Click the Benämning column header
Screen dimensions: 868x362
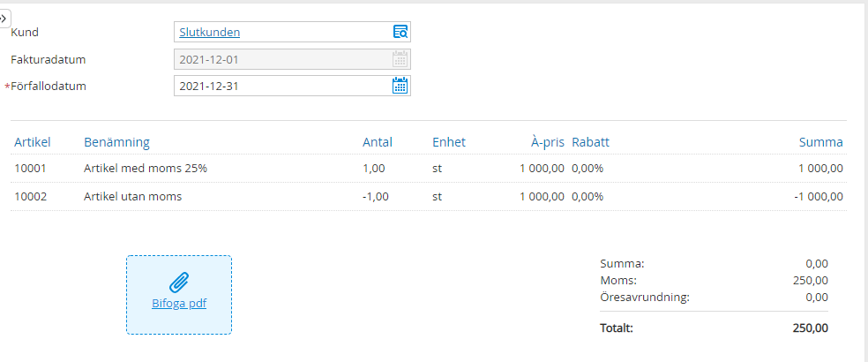point(116,142)
